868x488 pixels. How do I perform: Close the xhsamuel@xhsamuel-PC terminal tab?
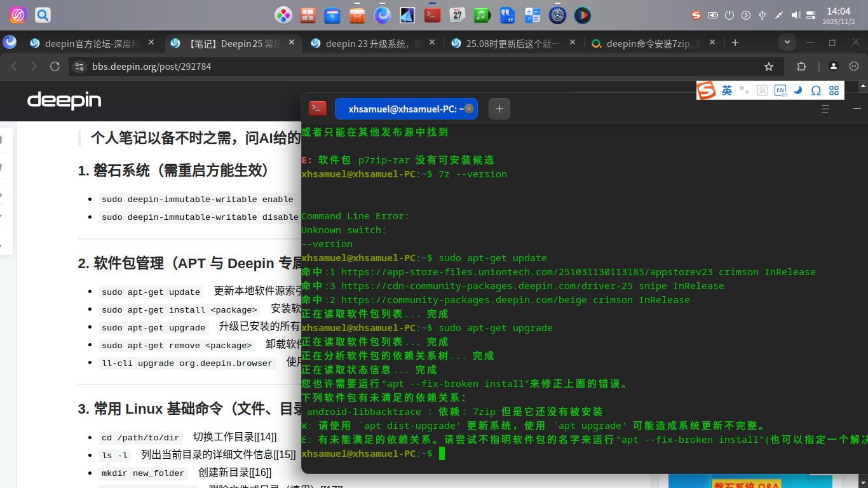pyautogui.click(x=469, y=109)
